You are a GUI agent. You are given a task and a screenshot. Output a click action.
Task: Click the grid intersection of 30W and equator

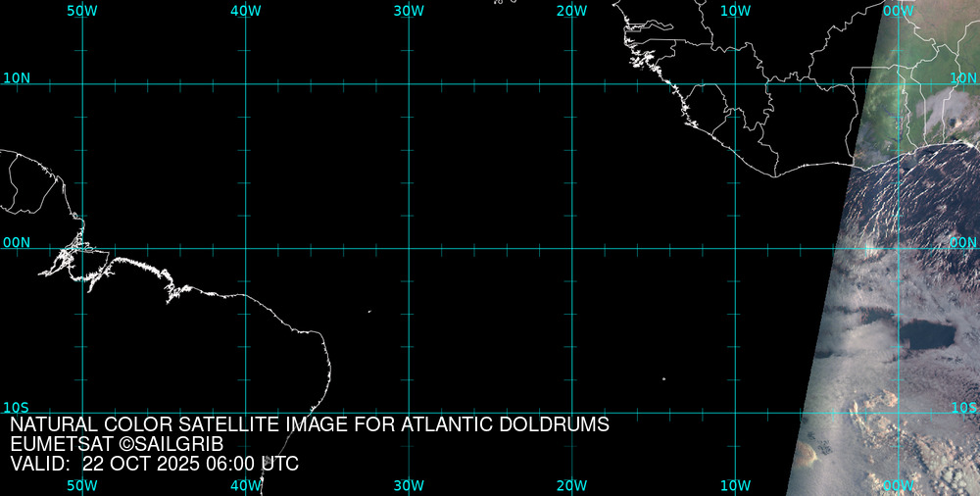[409, 248]
